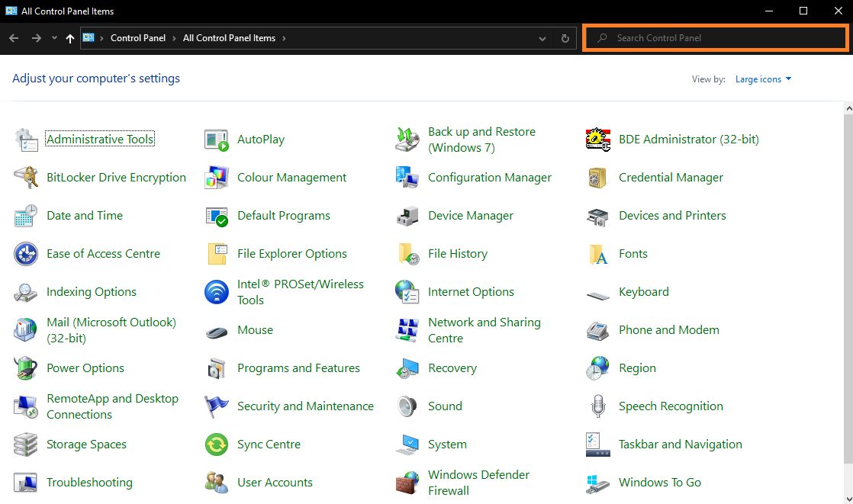Image resolution: width=853 pixels, height=504 pixels.
Task: Open the Ease of Access Centre icon
Action: pyautogui.click(x=26, y=254)
